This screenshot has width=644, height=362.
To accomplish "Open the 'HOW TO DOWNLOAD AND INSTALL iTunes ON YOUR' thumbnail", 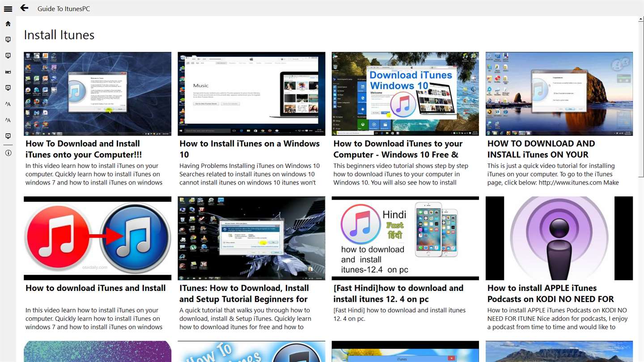I will click(x=559, y=94).
